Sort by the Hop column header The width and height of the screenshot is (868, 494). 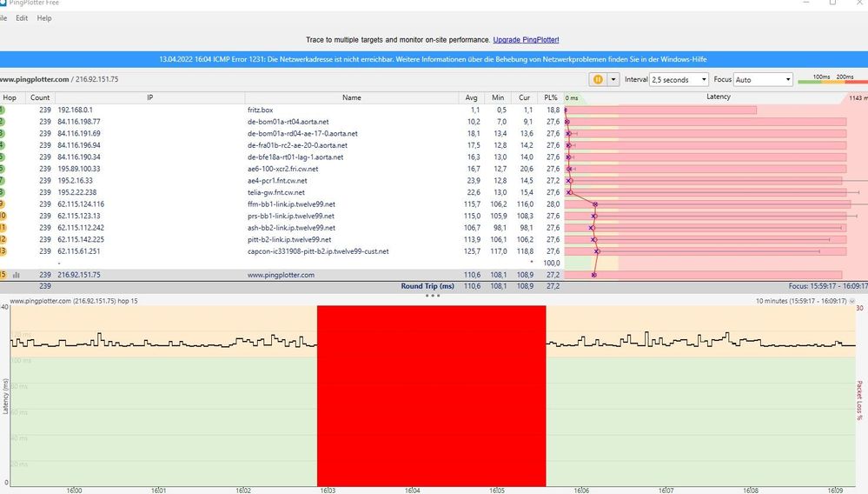click(10, 97)
